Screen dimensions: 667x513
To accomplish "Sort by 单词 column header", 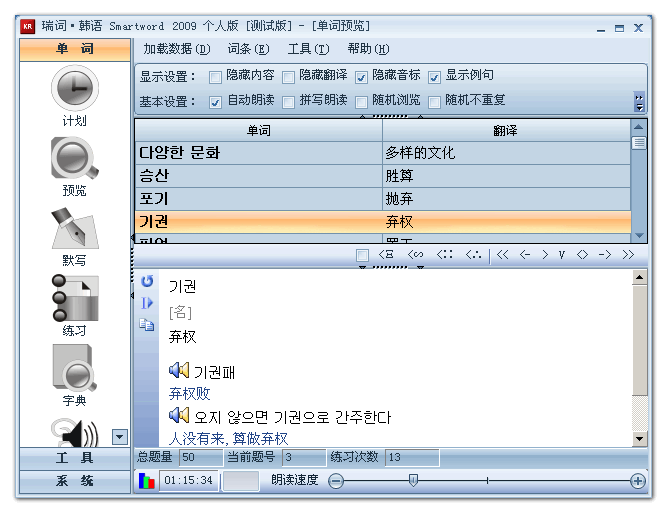I will (259, 130).
